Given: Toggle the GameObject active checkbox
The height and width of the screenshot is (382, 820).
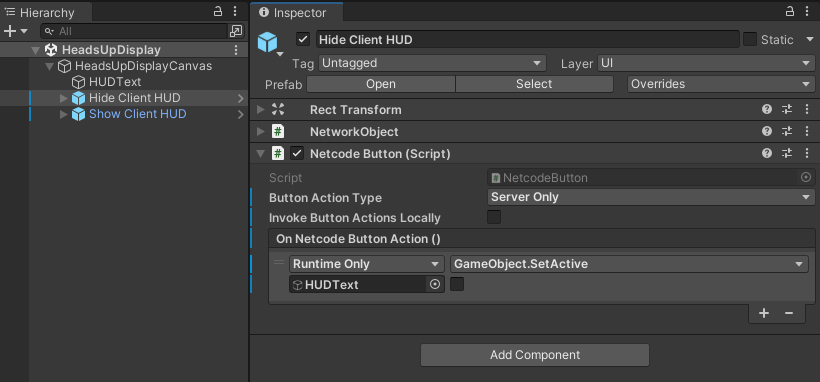Looking at the screenshot, I should [303, 39].
